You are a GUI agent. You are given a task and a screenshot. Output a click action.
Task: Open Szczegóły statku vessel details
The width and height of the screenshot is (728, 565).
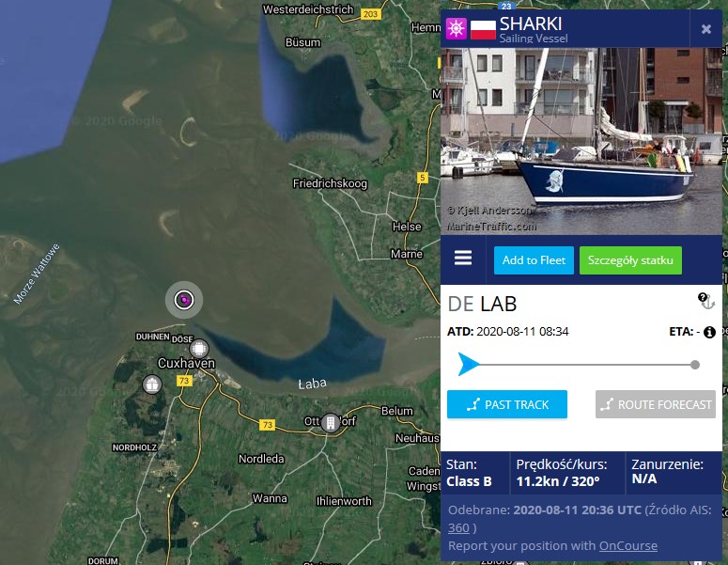pos(630,260)
